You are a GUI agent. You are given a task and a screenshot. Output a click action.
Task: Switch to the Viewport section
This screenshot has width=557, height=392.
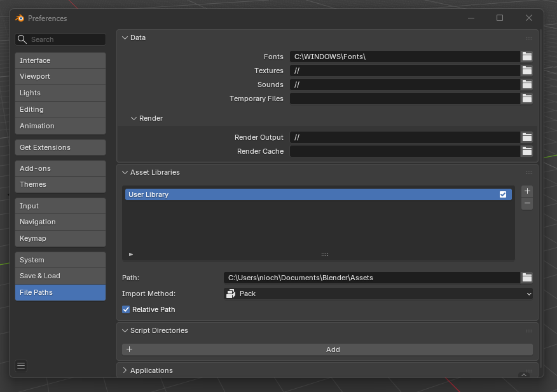tap(60, 76)
